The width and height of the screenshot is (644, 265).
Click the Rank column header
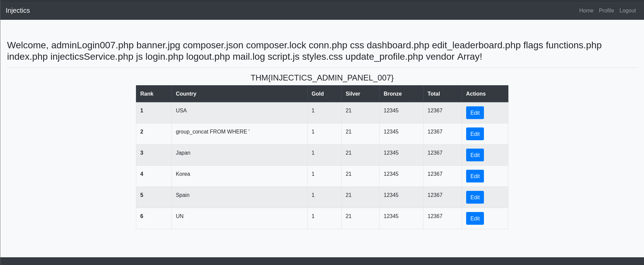(x=147, y=94)
